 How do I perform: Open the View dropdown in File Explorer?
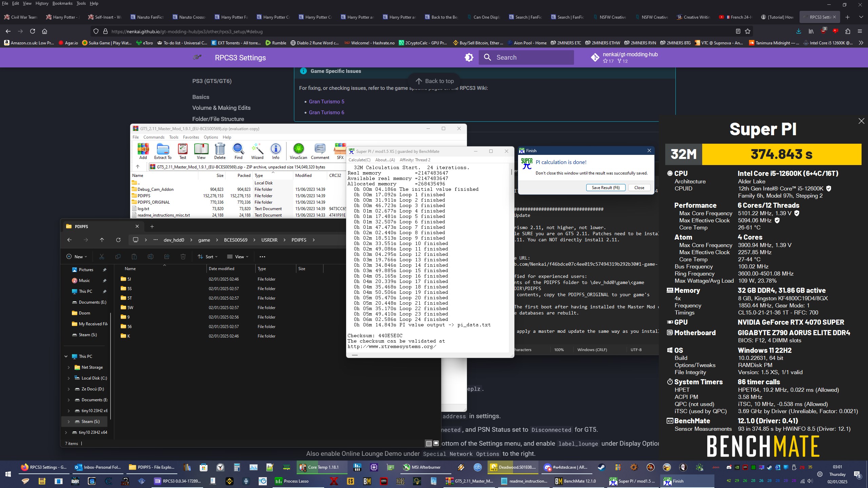tap(238, 257)
